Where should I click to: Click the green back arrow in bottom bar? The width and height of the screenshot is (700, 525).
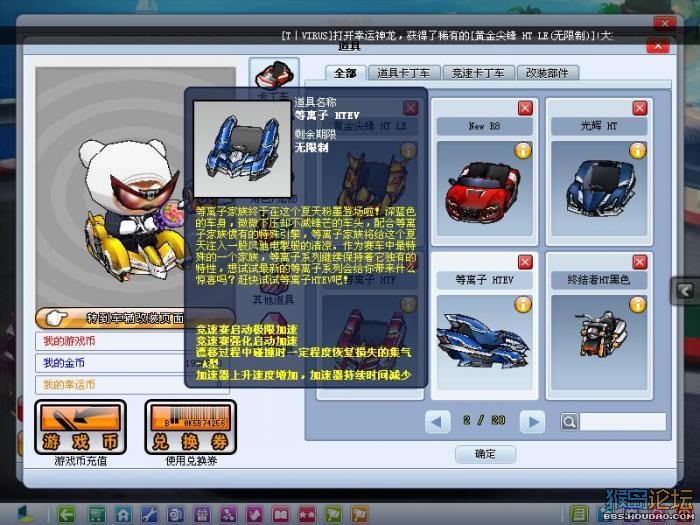pos(66,514)
